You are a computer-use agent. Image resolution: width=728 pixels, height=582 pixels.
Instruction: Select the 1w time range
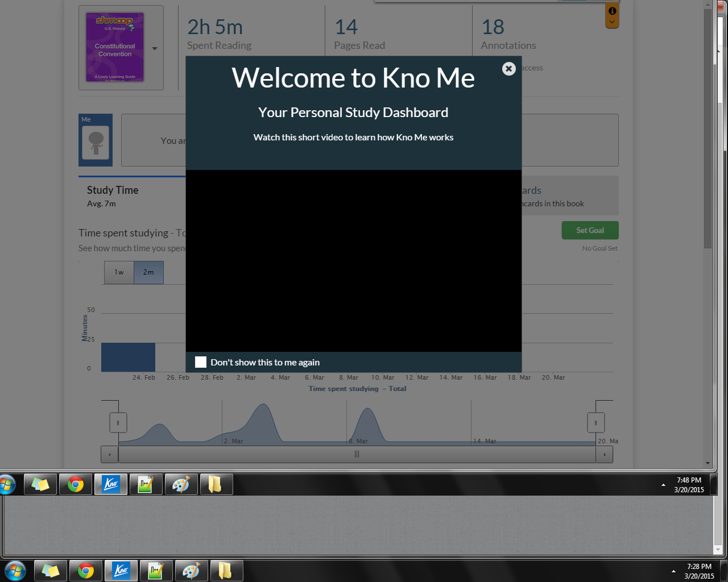pos(119,272)
